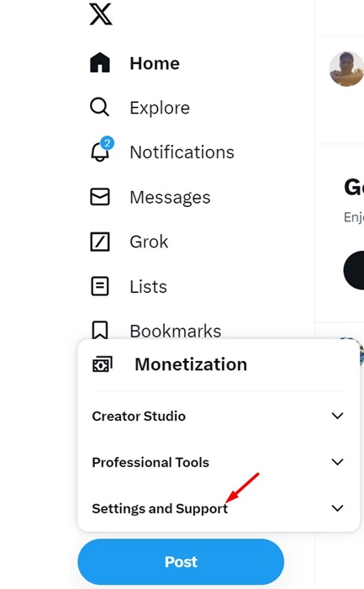The width and height of the screenshot is (364, 589).
Task: Select the Notifications text label
Action: 182,152
